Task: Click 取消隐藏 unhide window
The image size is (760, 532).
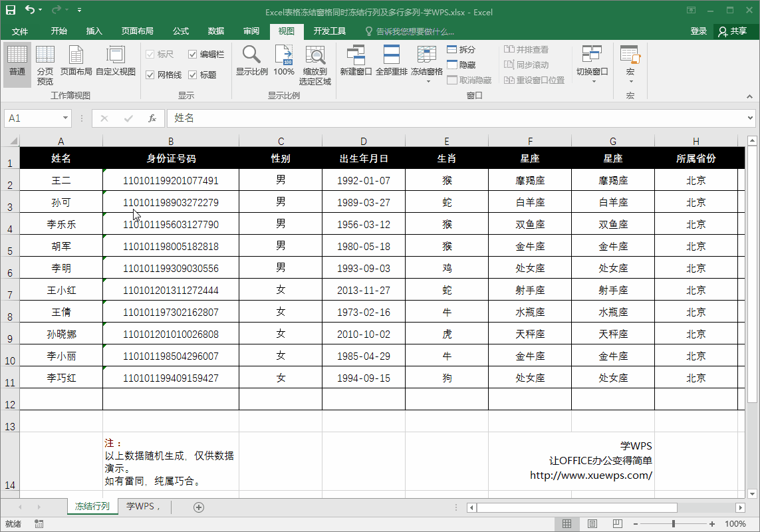Action: [x=469, y=80]
